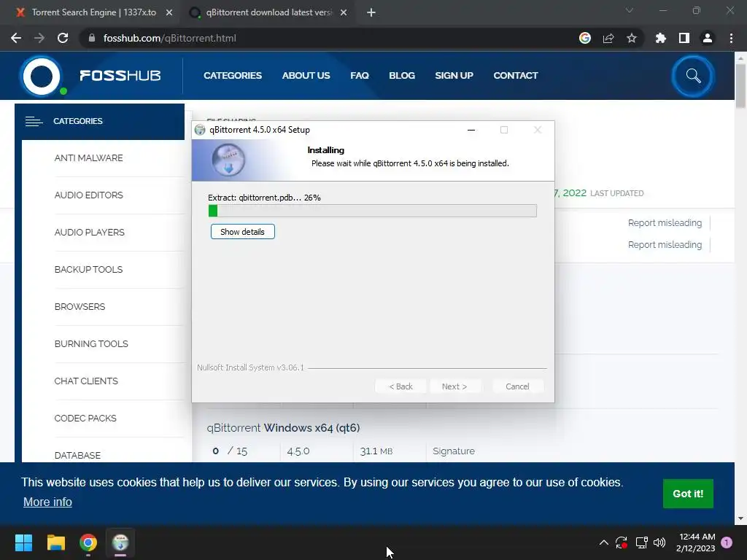Viewport: 747px width, 560px height.
Task: Minimize the qBittorrent Setup window
Action: [471, 130]
